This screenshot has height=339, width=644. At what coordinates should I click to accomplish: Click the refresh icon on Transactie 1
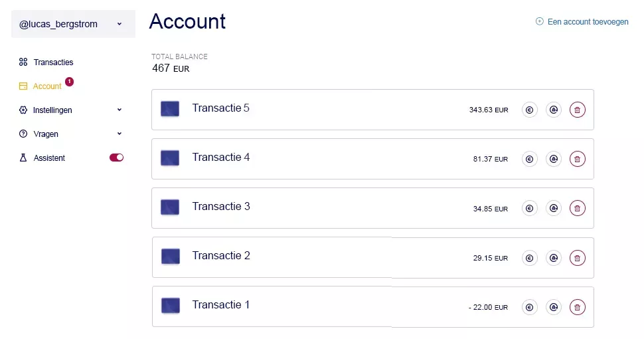[553, 307]
